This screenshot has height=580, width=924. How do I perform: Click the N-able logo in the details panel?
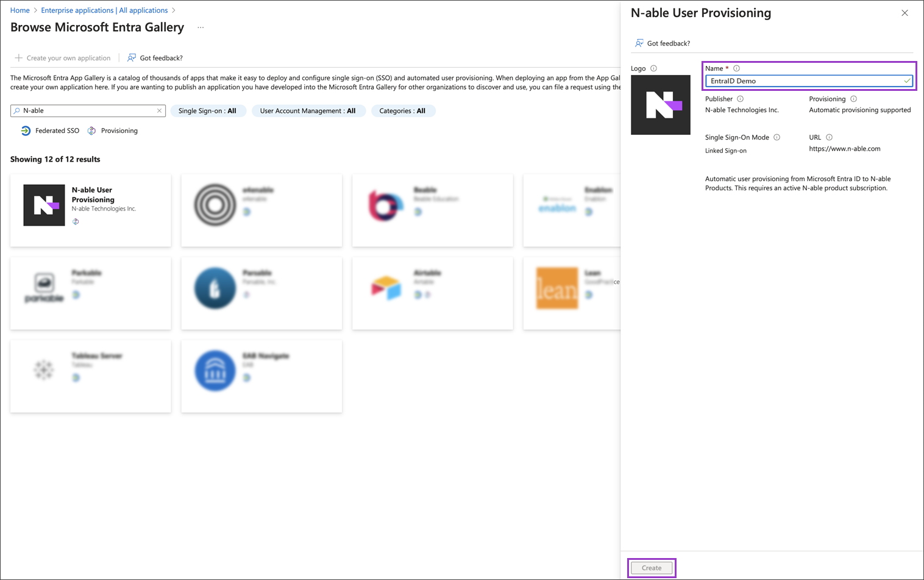[x=660, y=105]
